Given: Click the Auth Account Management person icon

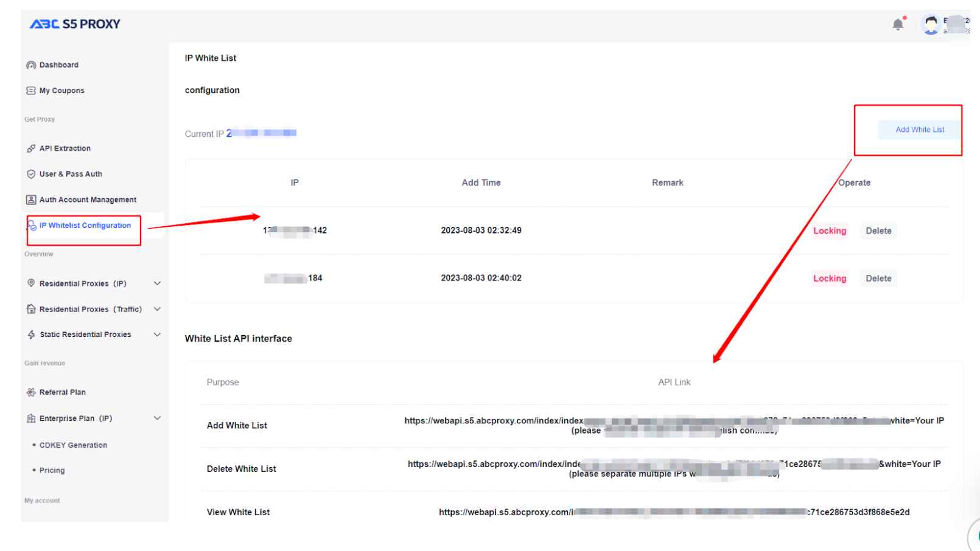Looking at the screenshot, I should [31, 199].
